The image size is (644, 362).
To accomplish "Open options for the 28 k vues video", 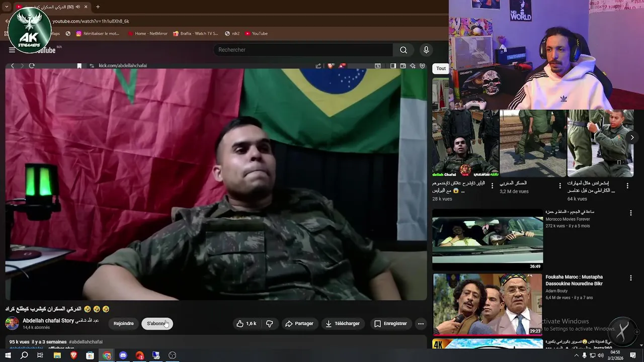I will click(493, 186).
